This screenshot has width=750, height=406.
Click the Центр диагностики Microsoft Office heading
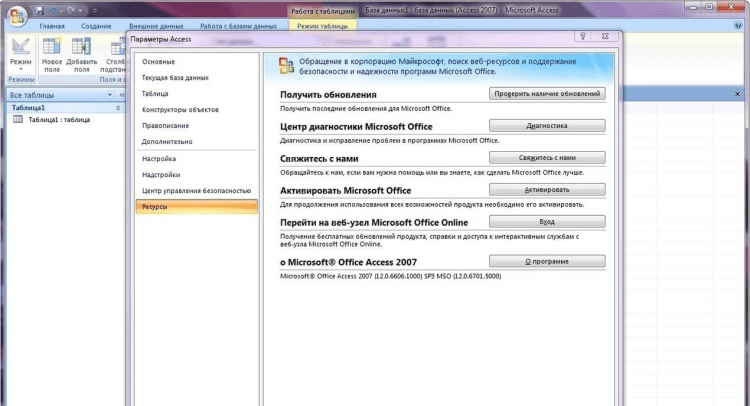pyautogui.click(x=356, y=127)
